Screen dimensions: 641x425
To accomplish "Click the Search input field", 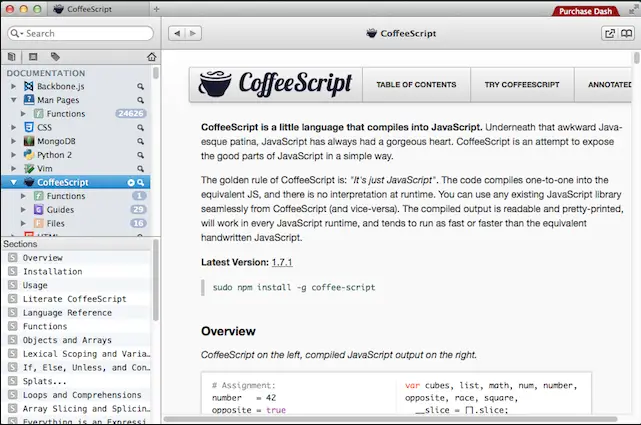I will coord(81,34).
